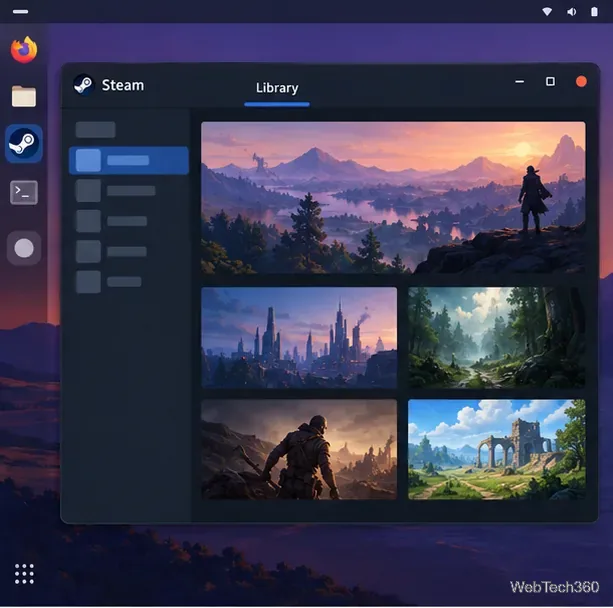Viewport: 613px width, 608px height.
Task: Click the sidebar header placeholder above list
Action: coord(95,129)
